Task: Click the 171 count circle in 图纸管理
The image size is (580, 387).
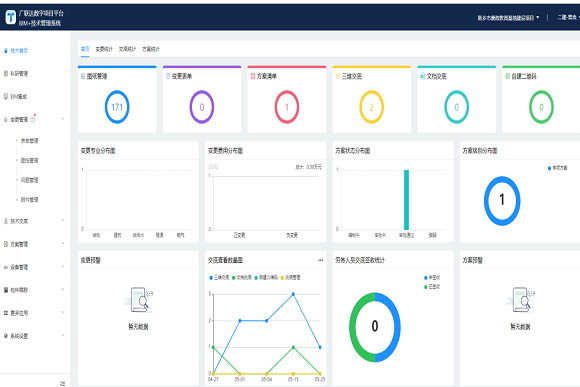Action: click(x=117, y=107)
